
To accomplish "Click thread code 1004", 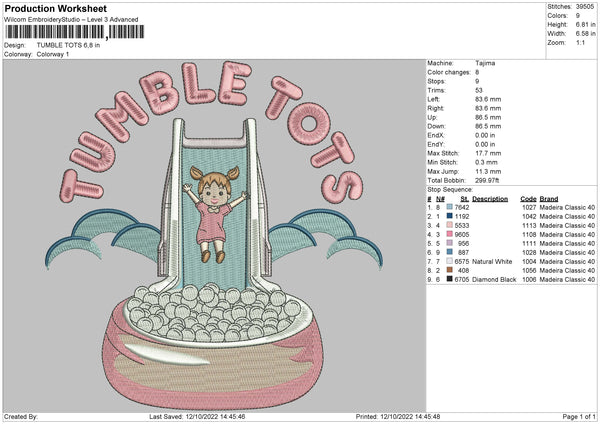I will pyautogui.click(x=529, y=261).
